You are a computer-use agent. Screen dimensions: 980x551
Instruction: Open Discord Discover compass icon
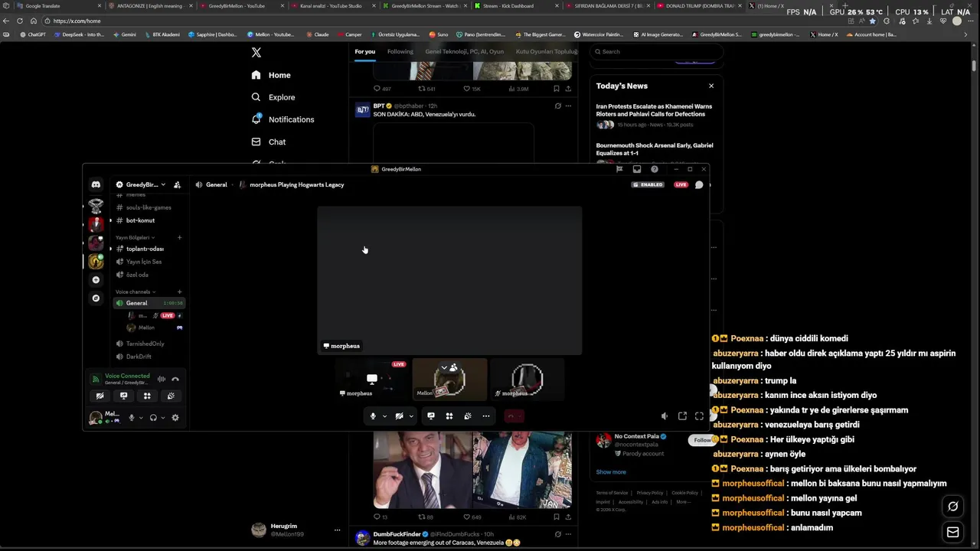point(96,298)
